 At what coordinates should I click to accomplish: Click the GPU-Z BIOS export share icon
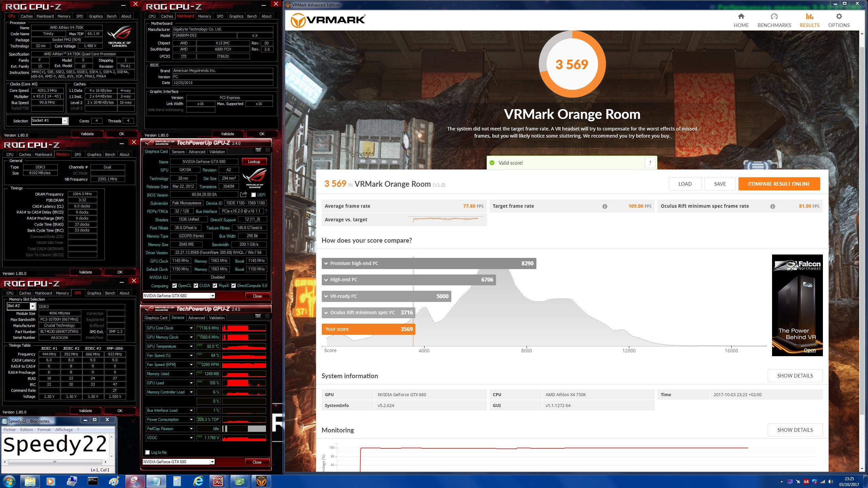click(x=243, y=195)
